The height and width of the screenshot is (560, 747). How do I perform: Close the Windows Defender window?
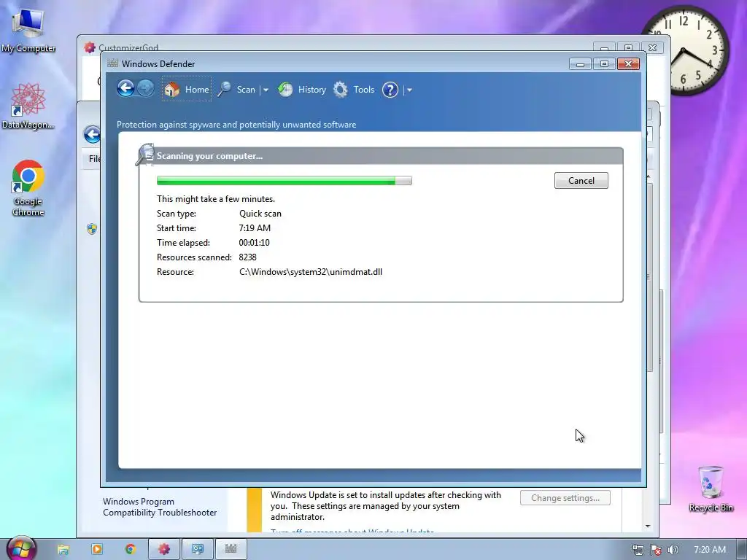coord(628,64)
